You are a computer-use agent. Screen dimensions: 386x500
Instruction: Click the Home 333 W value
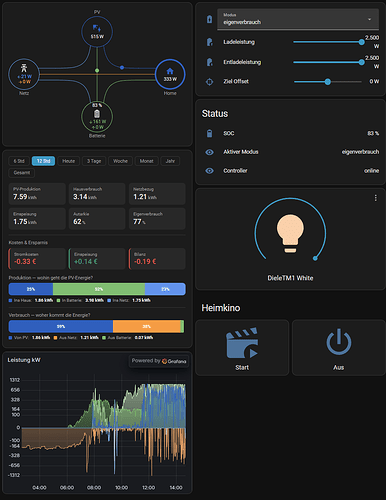(x=170, y=79)
